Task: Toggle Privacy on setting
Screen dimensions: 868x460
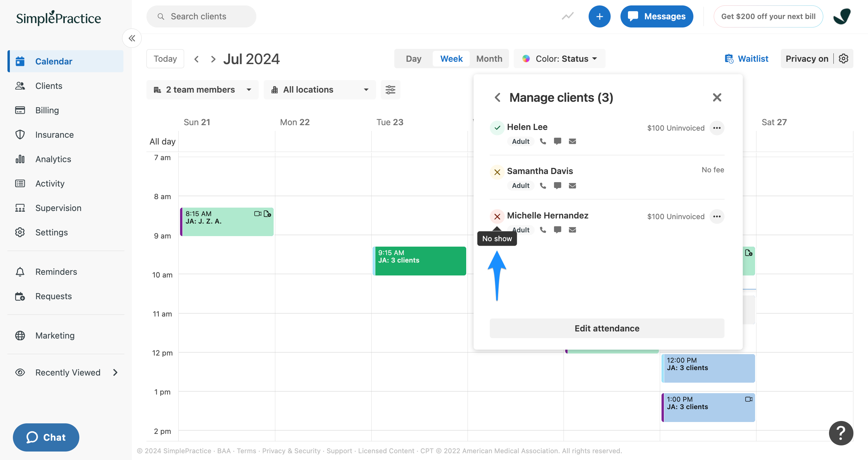Action: 807,59
